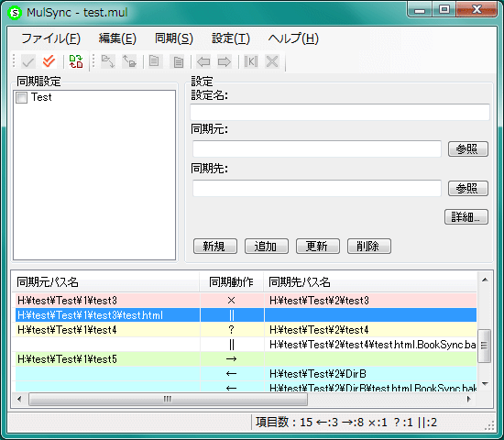The height and width of the screenshot is (440, 504).
Task: Click the green and red sync files icon
Action: tap(76, 61)
